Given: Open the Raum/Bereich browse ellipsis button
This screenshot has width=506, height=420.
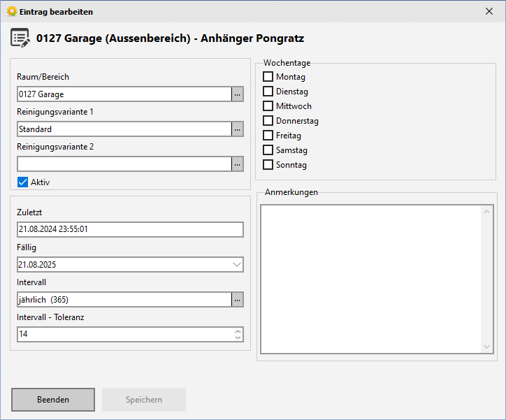Looking at the screenshot, I should coord(238,94).
